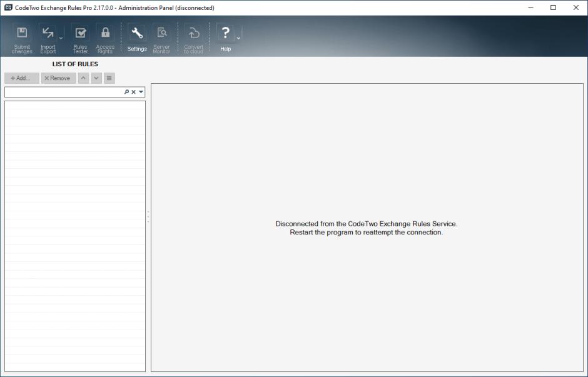Open Access Rights padlock icon

105,33
